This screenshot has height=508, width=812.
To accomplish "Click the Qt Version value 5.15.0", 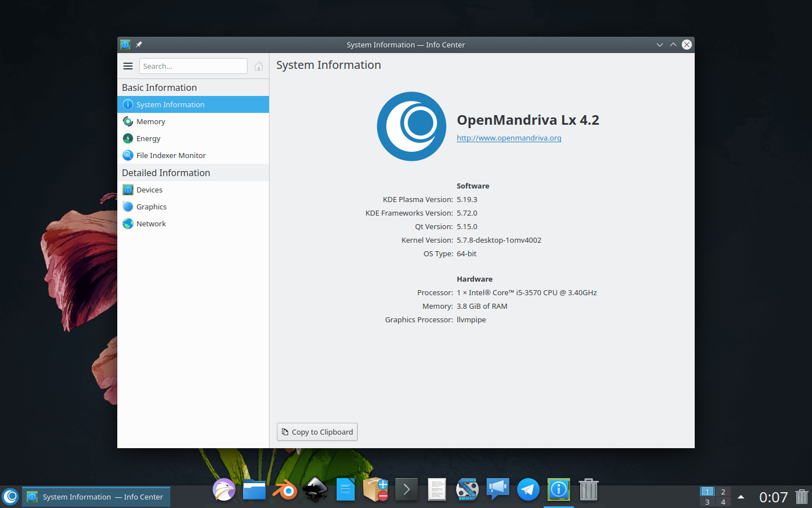I will (467, 226).
